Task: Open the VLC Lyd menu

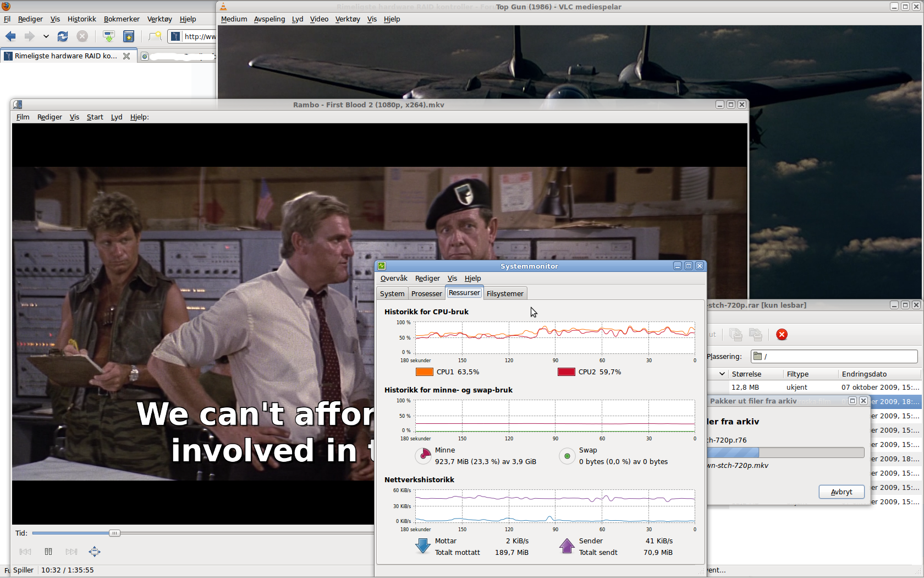Action: [298, 19]
